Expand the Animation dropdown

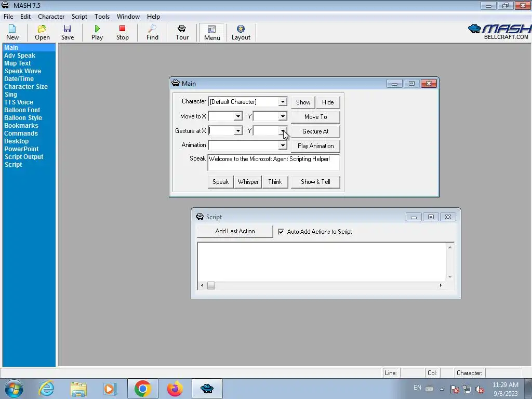point(283,145)
